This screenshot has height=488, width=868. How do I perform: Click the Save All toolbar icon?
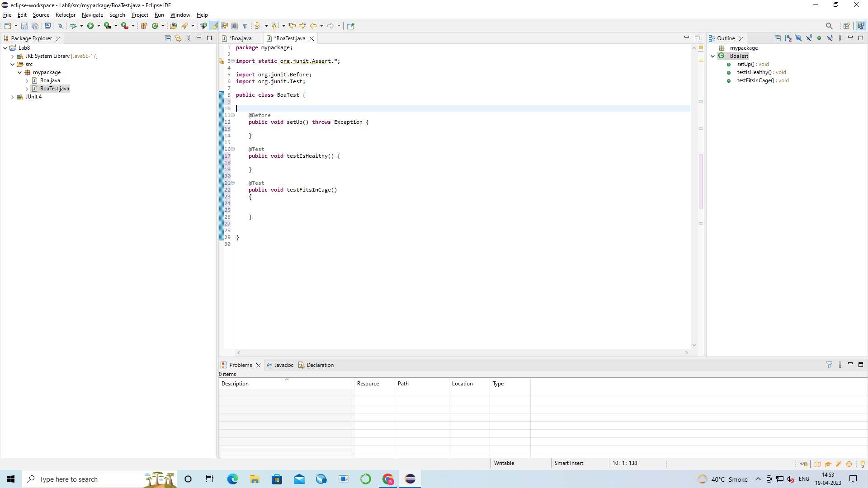point(35,26)
